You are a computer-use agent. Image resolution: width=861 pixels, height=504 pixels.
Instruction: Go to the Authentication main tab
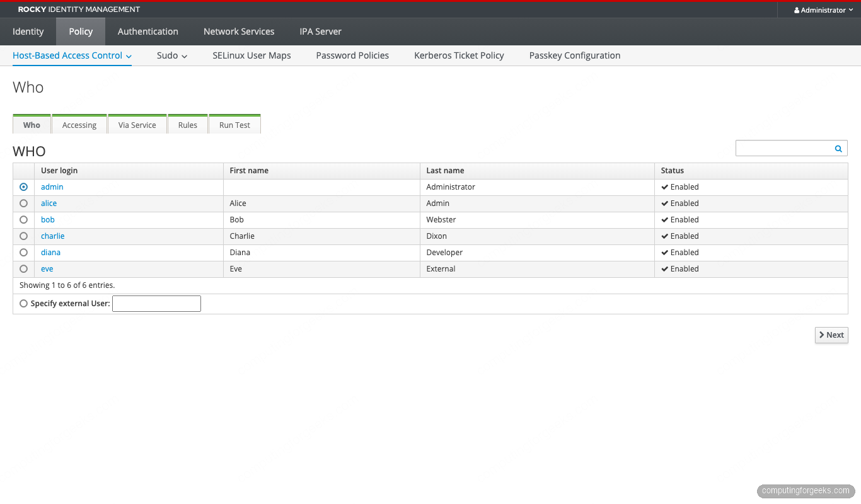148,31
